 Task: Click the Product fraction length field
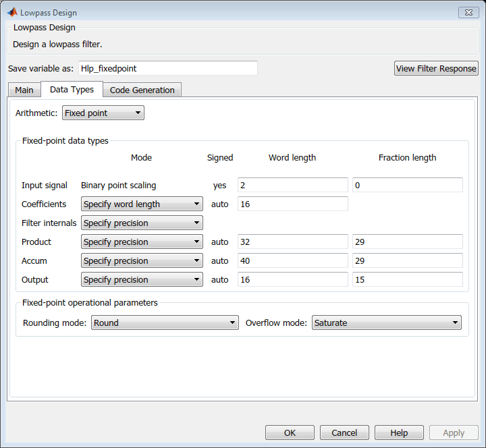coord(407,242)
